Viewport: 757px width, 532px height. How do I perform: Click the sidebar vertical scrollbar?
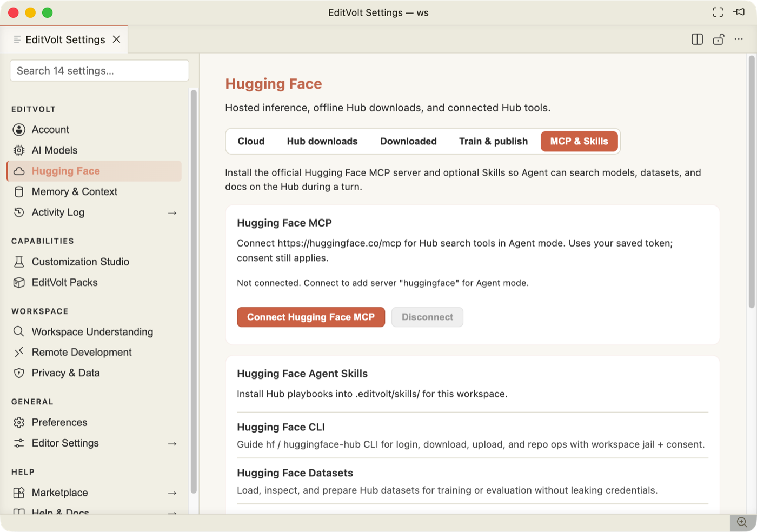pos(194,291)
